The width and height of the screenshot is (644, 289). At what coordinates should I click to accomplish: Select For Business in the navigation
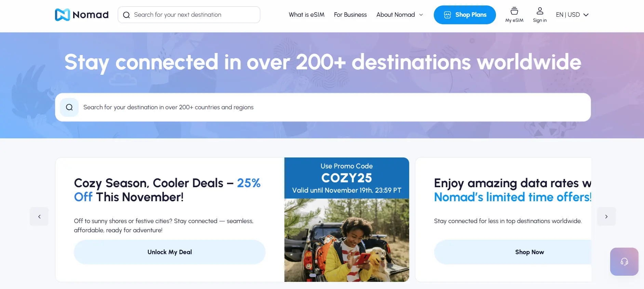click(350, 15)
